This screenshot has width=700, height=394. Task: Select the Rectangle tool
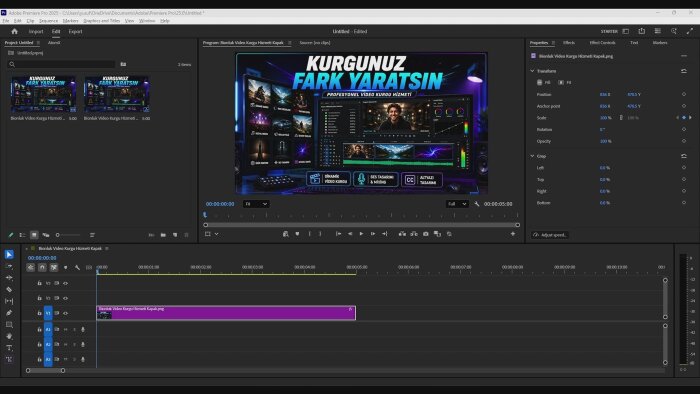9,324
